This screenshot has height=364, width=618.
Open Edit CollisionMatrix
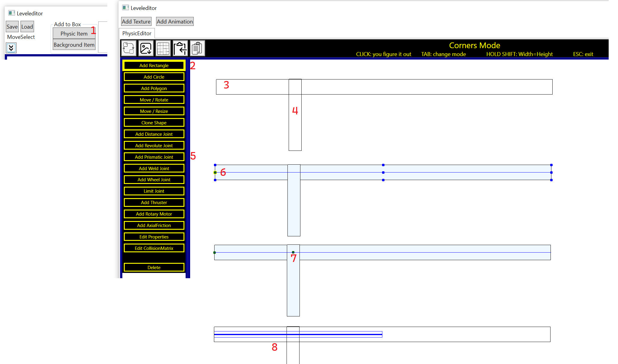click(154, 248)
